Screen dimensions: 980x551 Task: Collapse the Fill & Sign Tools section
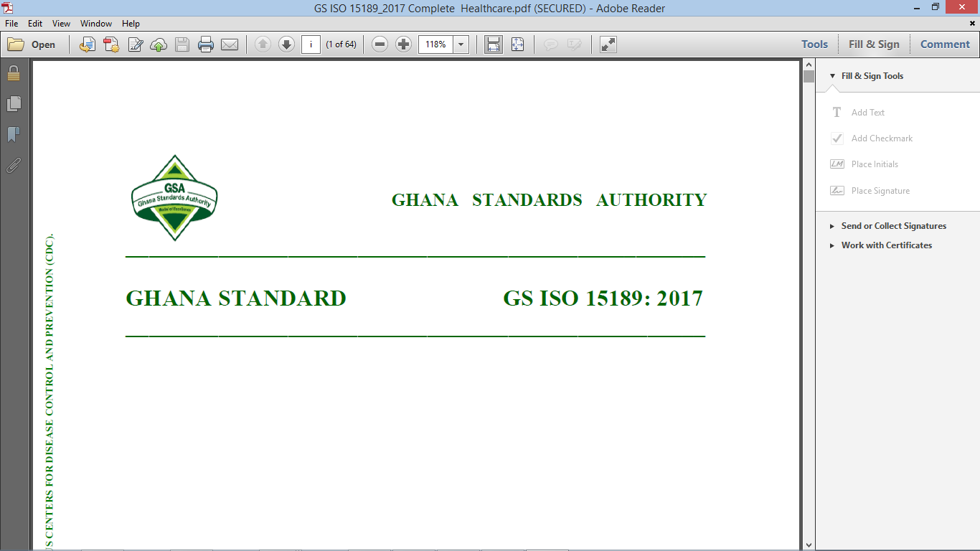832,76
